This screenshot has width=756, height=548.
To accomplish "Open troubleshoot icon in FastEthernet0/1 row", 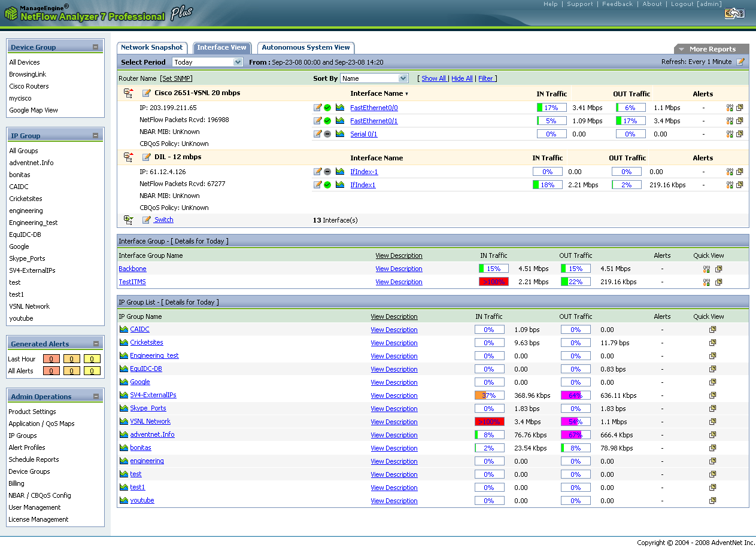I will 730,121.
